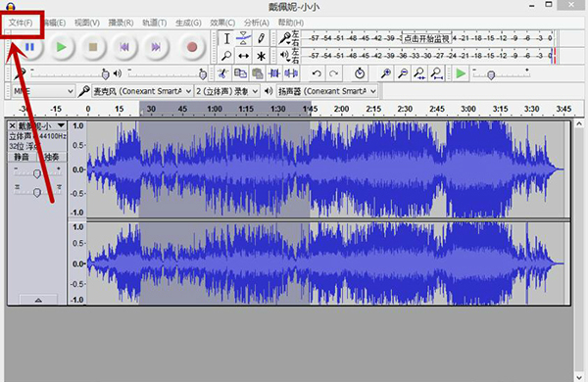Open the 播录(R) menu
Viewport: 588px width, 382px height.
[x=121, y=23]
